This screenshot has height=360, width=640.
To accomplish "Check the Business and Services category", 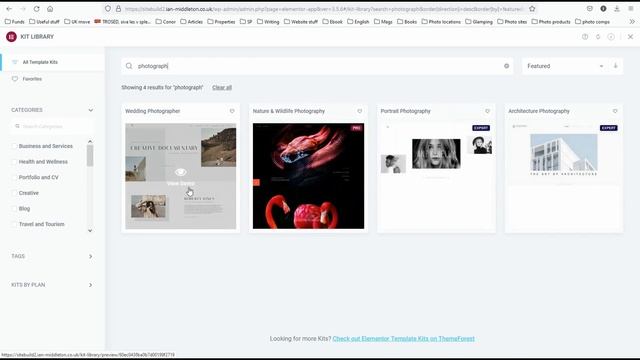I will (x=14, y=146).
